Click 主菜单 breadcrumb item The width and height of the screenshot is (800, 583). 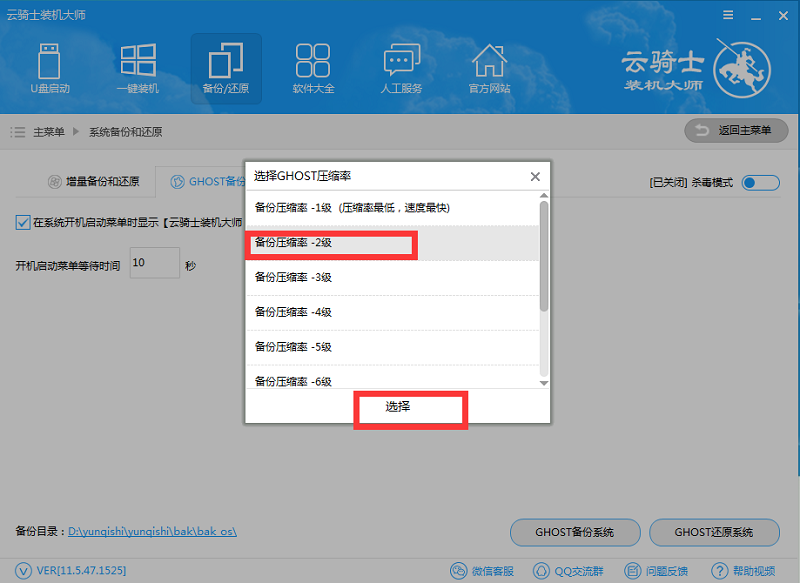tap(49, 132)
